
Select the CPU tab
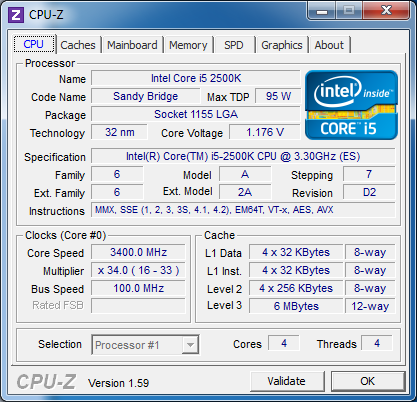pyautogui.click(x=34, y=44)
